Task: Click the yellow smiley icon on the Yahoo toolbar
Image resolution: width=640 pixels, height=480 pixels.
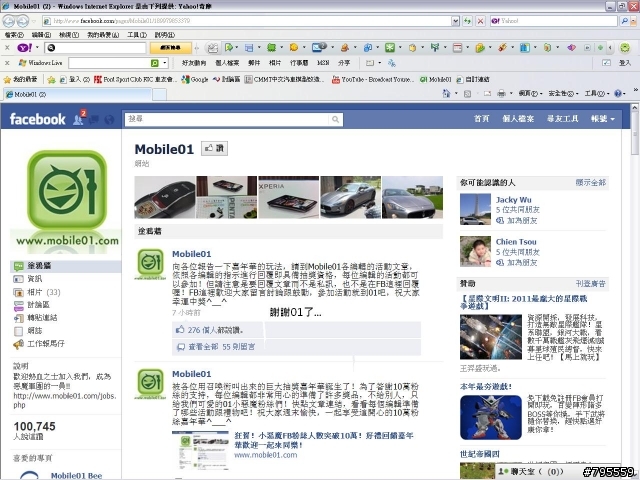Action: (293, 48)
